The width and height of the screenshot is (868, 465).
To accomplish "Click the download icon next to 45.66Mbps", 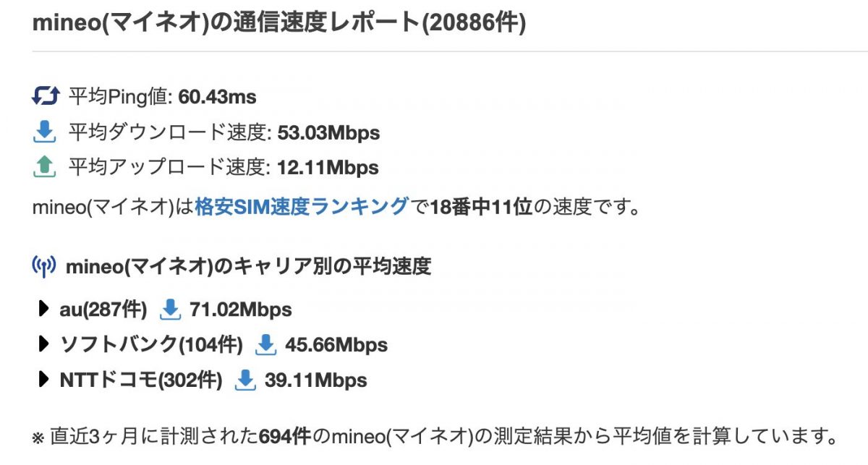I will click(x=266, y=345).
